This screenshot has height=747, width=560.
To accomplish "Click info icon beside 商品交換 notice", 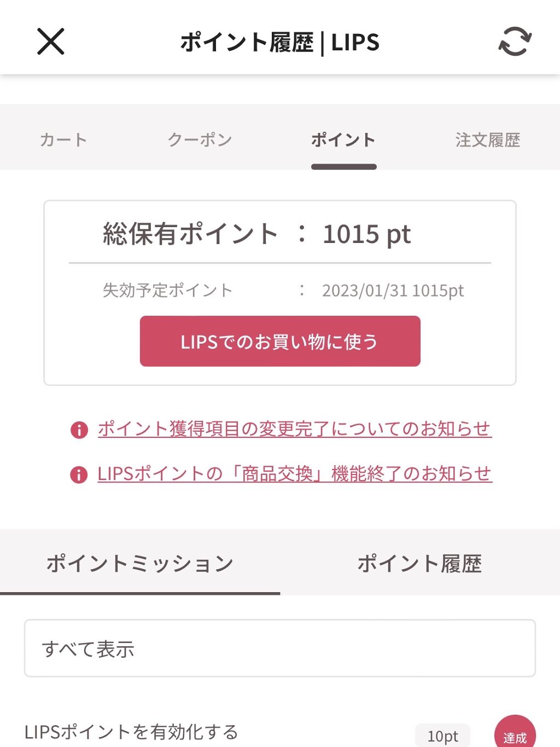I will click(79, 474).
